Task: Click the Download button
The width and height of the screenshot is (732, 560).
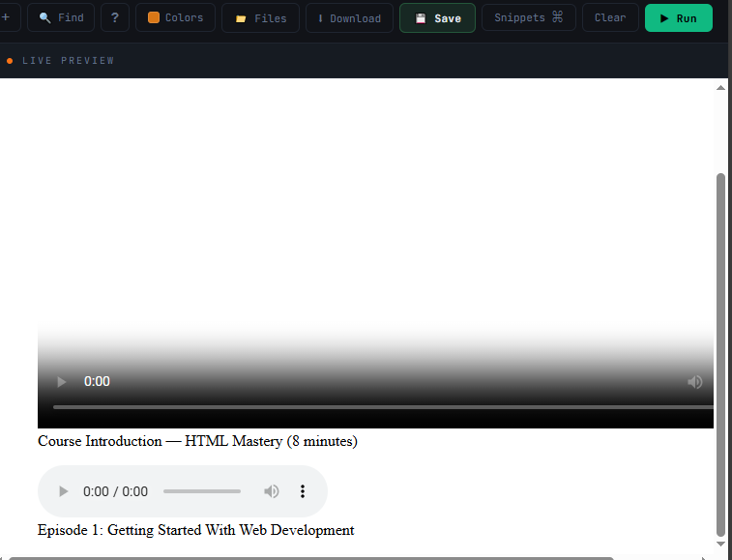Action: (x=349, y=18)
